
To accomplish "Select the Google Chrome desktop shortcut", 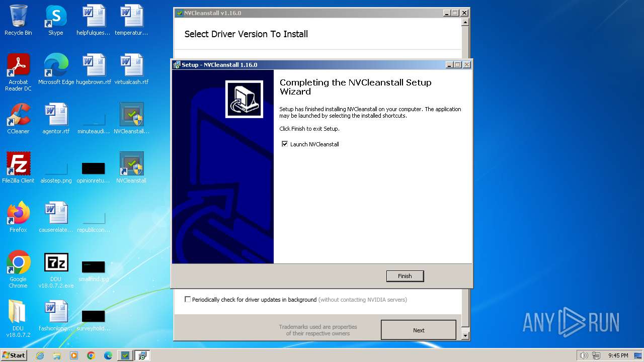I will coord(18,269).
